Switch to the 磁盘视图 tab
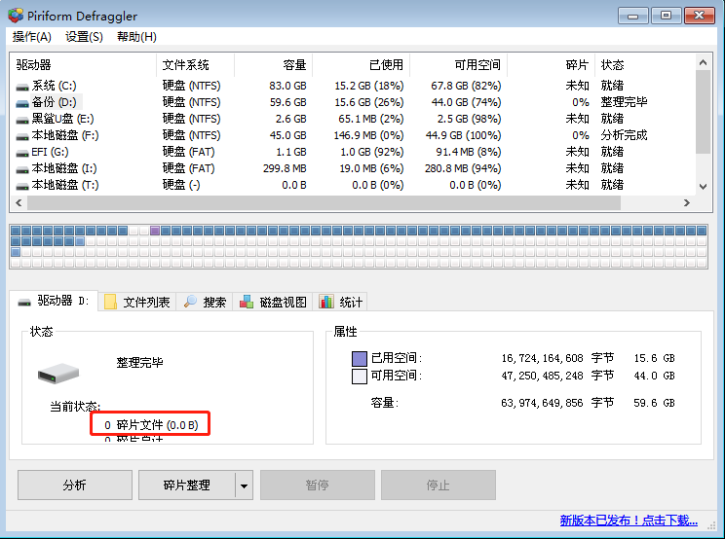 [273, 302]
